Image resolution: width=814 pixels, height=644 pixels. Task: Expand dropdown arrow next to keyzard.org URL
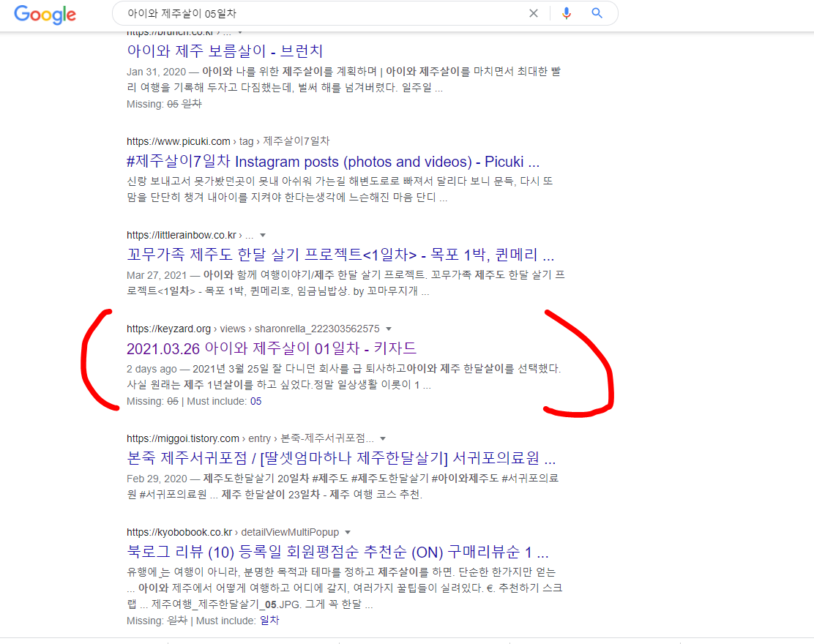point(388,329)
